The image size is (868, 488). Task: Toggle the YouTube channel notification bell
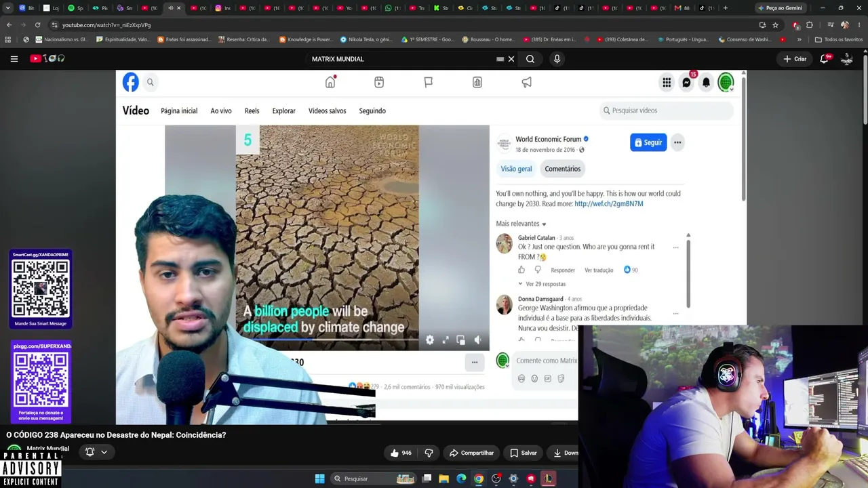pyautogui.click(x=90, y=452)
